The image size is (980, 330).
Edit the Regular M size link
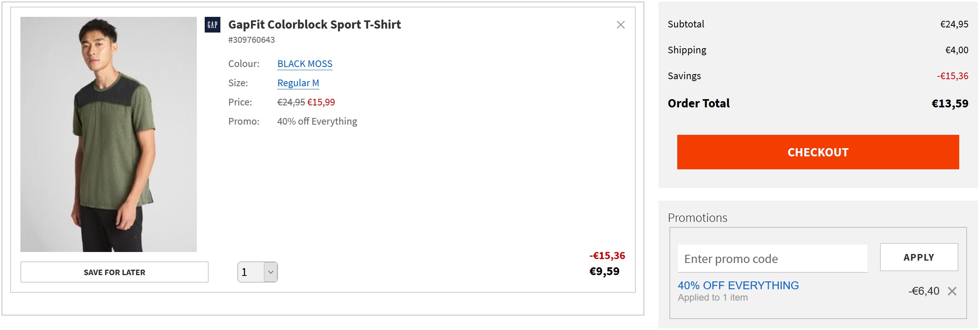coord(298,83)
